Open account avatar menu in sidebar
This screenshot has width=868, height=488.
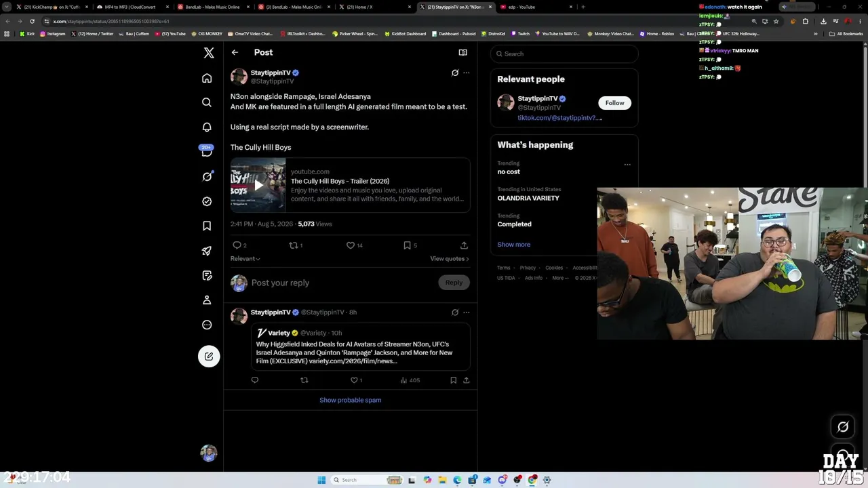209,453
